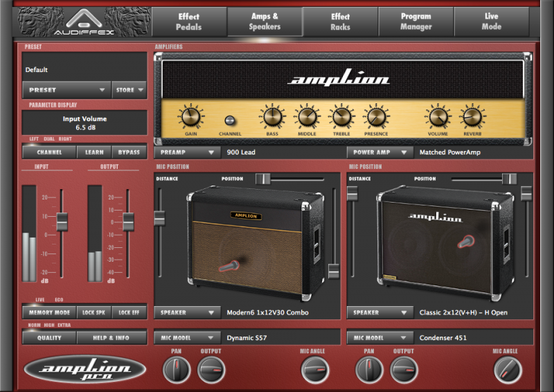The width and height of the screenshot is (554, 392).
Task: Click the left cabinet mic Distance slider handle
Action: 159,218
